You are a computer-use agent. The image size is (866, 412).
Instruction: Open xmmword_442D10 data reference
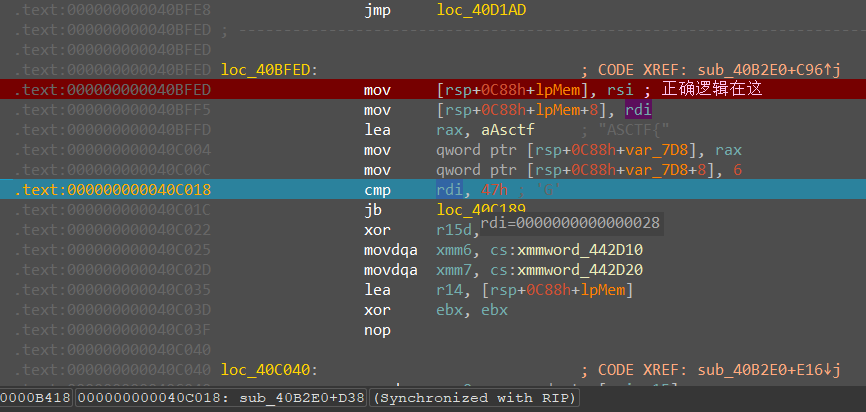(x=580, y=250)
